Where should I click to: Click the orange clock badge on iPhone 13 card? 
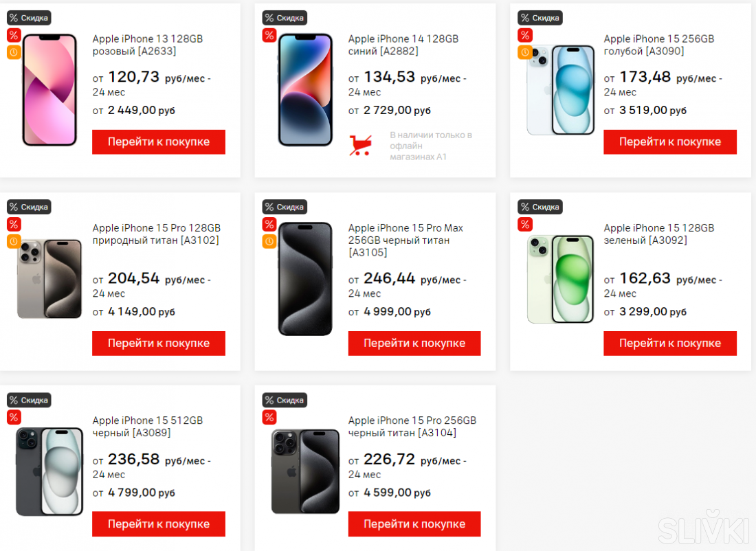14,52
